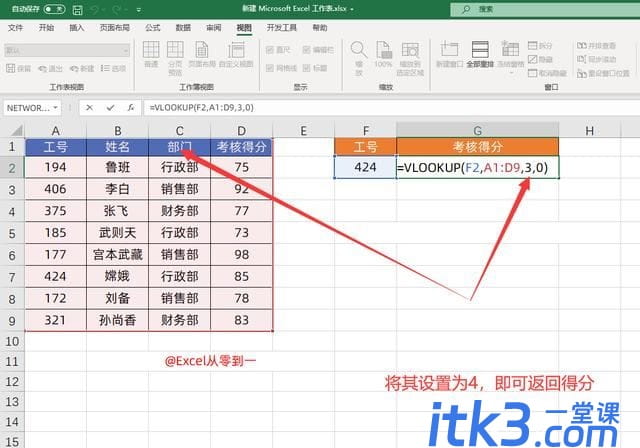640x448 pixels.
Task: Click in the formula bar text
Action: [202, 108]
